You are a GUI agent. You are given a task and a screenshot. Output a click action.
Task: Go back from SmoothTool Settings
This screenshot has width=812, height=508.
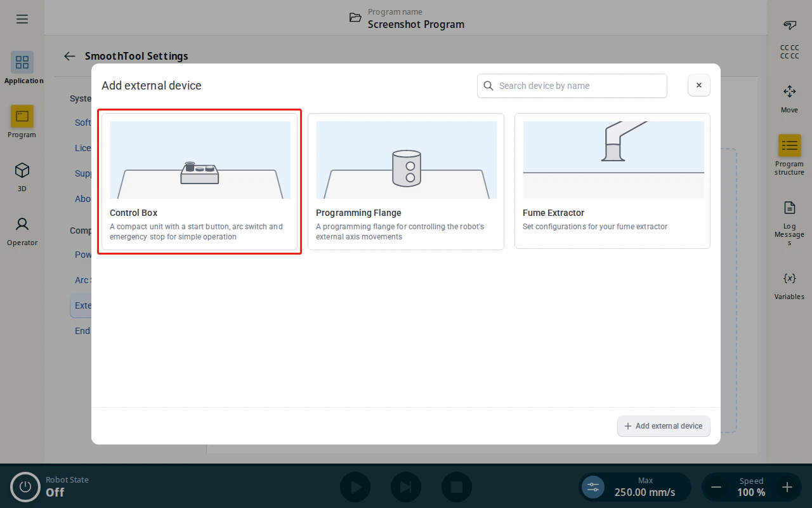click(x=70, y=56)
